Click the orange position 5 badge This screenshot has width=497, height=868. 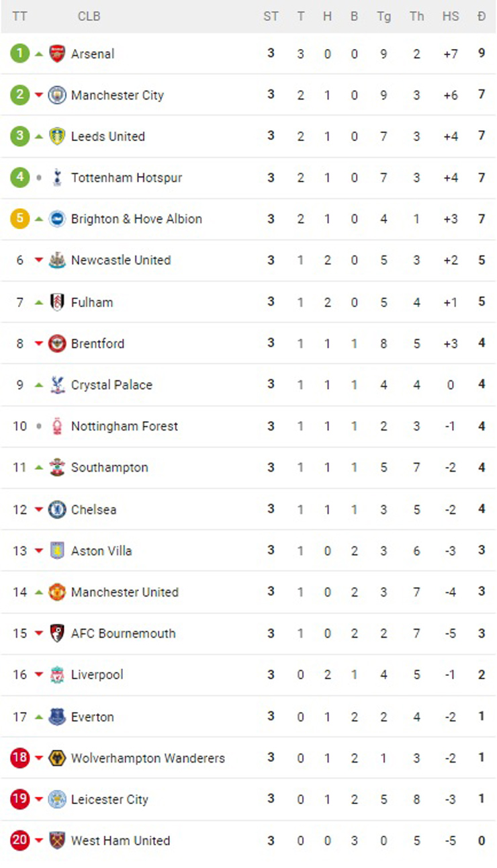[19, 218]
